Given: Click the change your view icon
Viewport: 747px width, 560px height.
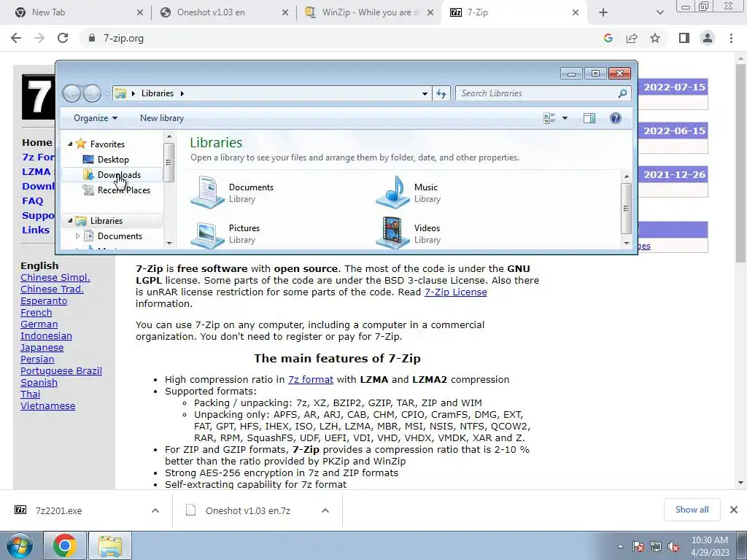Looking at the screenshot, I should (549, 118).
